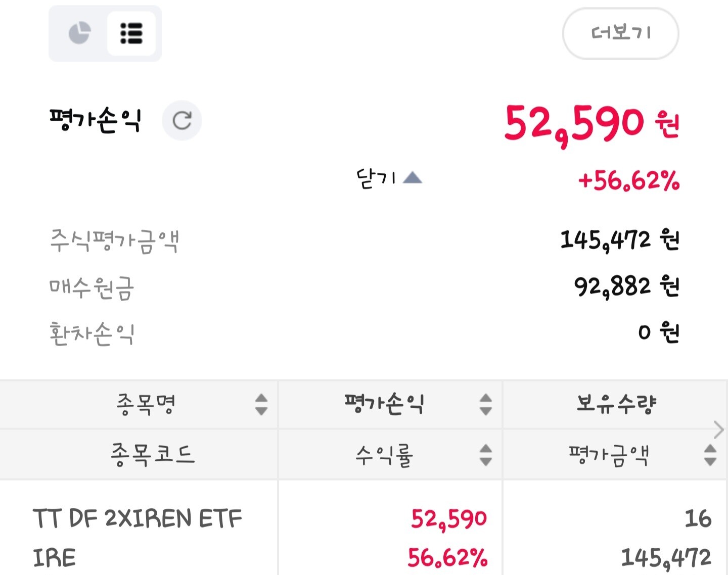Tap the 닫기 collapse label
This screenshot has width=728, height=575.
pos(376,178)
